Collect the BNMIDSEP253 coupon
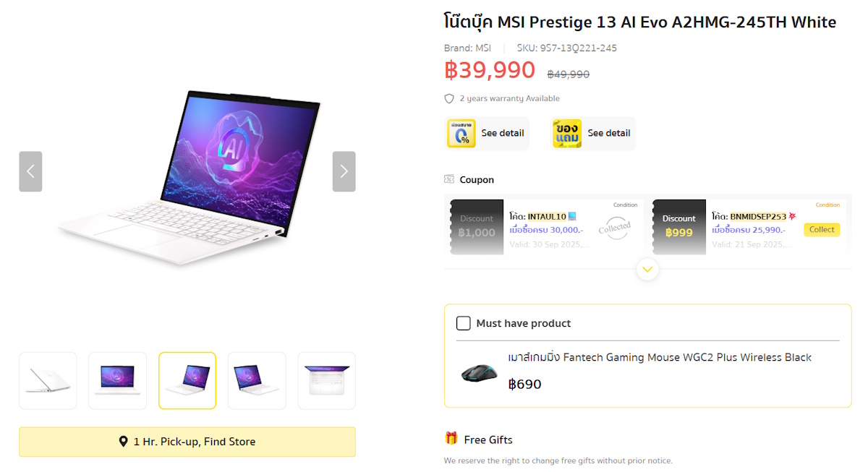This screenshot has width=868, height=472. click(x=822, y=230)
